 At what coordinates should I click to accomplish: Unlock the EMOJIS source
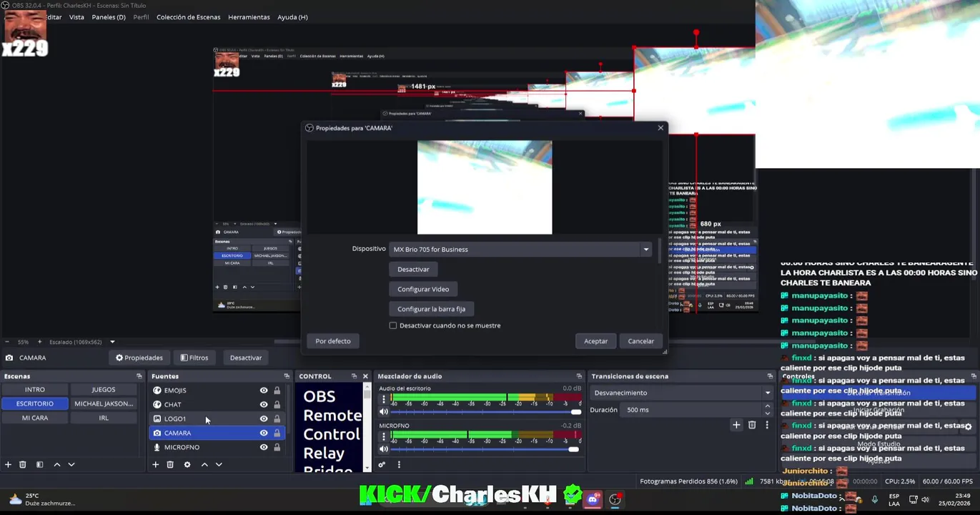pyautogui.click(x=277, y=391)
